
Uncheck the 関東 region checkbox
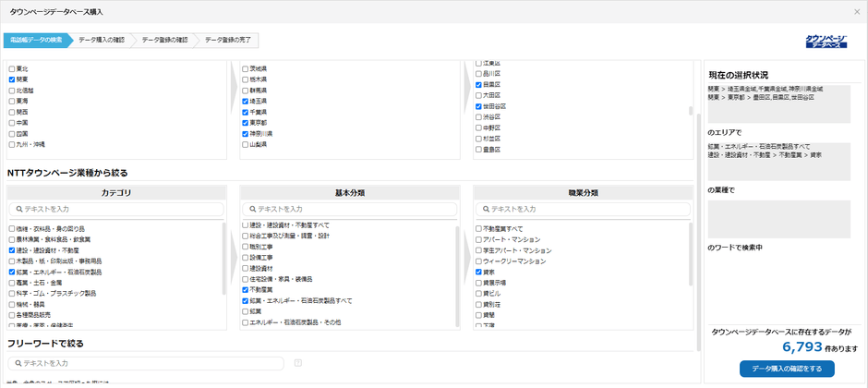tap(12, 80)
